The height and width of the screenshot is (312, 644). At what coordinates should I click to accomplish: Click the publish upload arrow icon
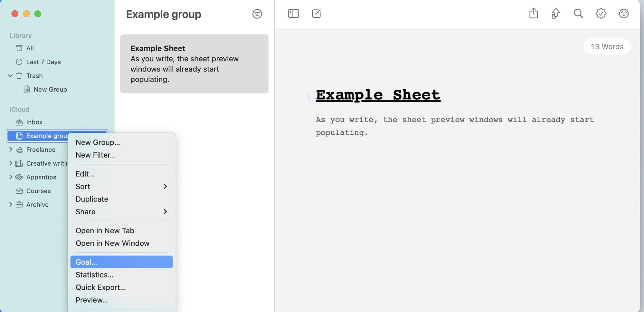(556, 14)
